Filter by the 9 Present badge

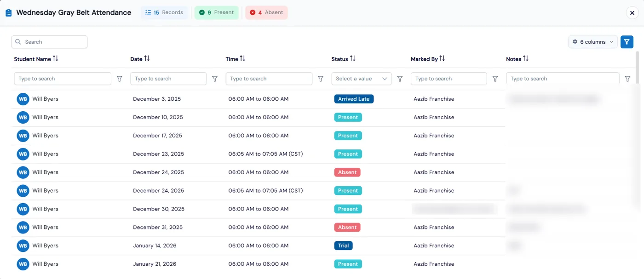point(217,13)
